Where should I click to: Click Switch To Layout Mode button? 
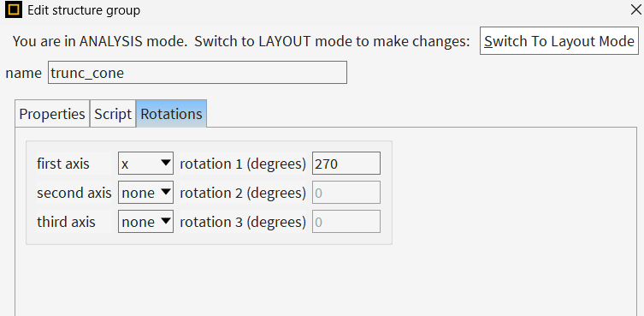pyautogui.click(x=559, y=41)
